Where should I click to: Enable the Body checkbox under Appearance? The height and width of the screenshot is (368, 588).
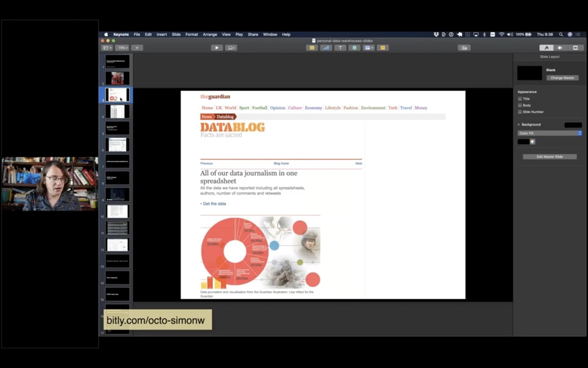click(x=520, y=105)
